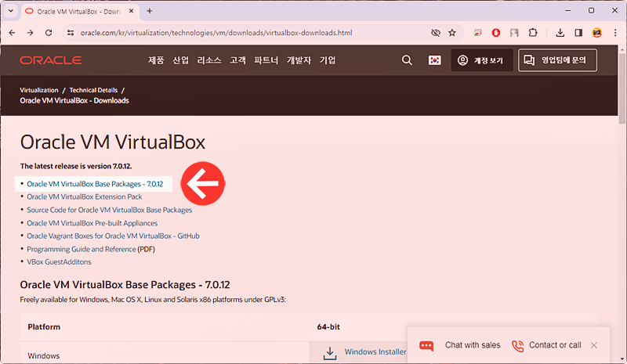Open the 제품 menu

(x=156, y=60)
